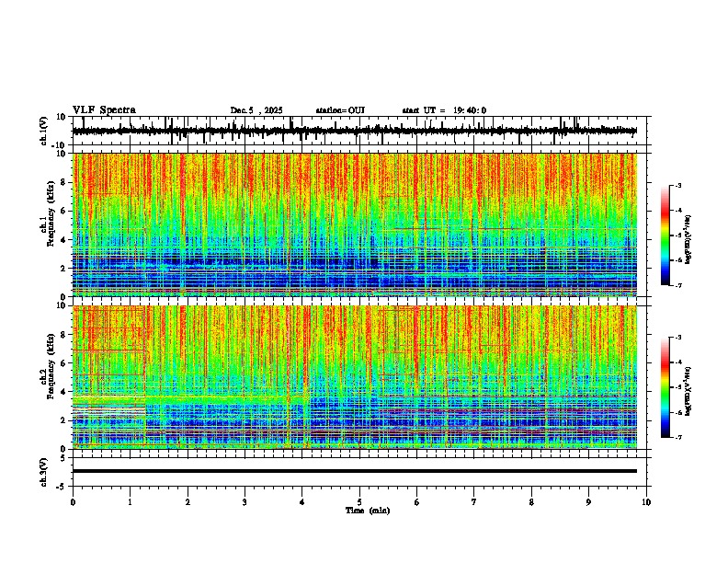Click the ch.1 voltage waveform trace
Viewport: 728px width, 563px height.
355,131
